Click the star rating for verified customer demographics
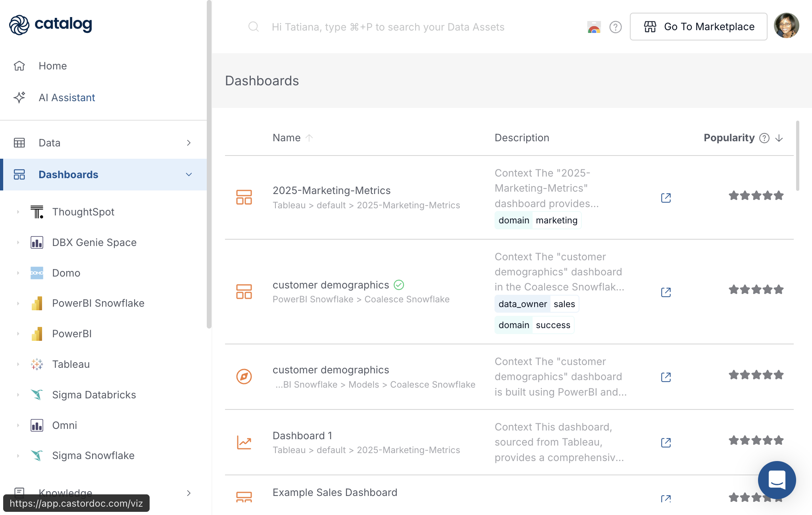Image resolution: width=812 pixels, height=515 pixels. tap(756, 290)
